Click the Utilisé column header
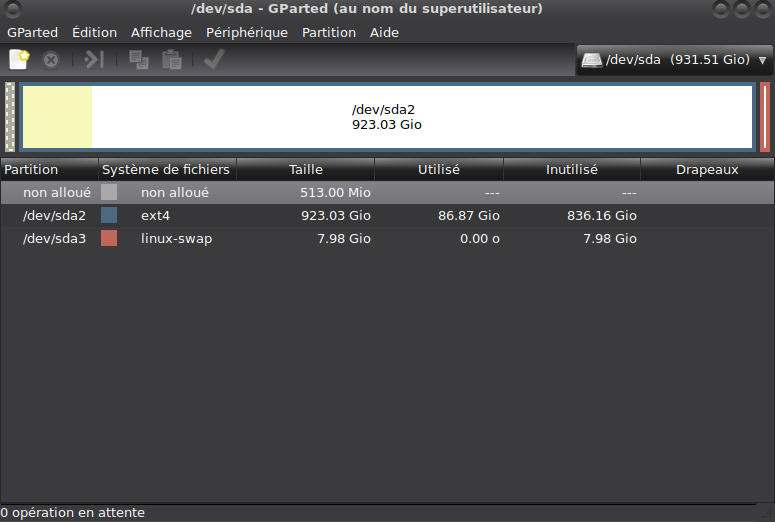This screenshot has height=522, width=775. (x=439, y=170)
